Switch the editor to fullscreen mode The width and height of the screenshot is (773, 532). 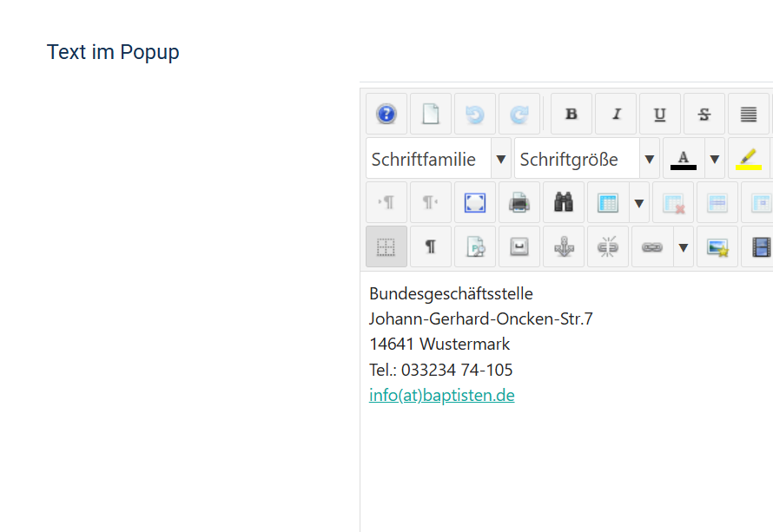coord(475,201)
